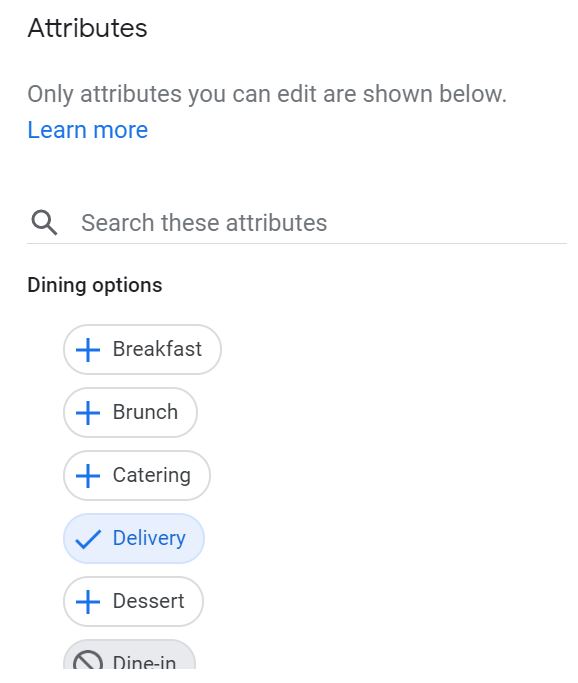The width and height of the screenshot is (578, 683).
Task: Focus the Search these attributes field
Action: [x=297, y=223]
